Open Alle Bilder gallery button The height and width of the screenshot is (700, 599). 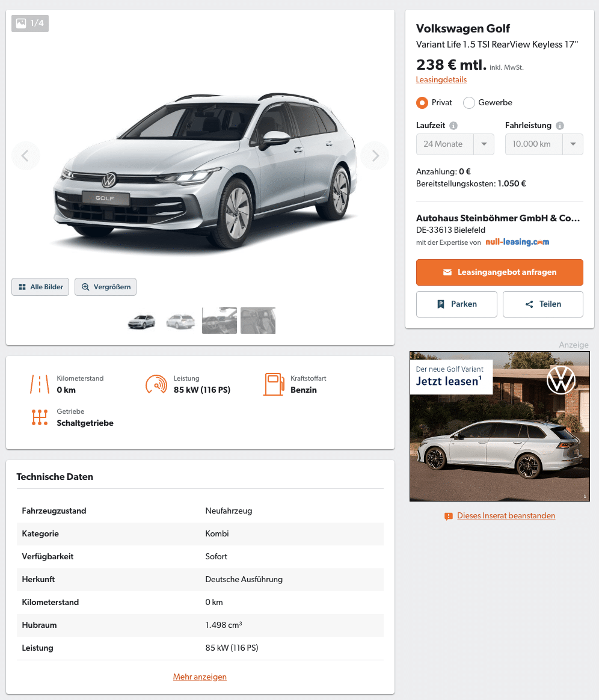tap(40, 287)
